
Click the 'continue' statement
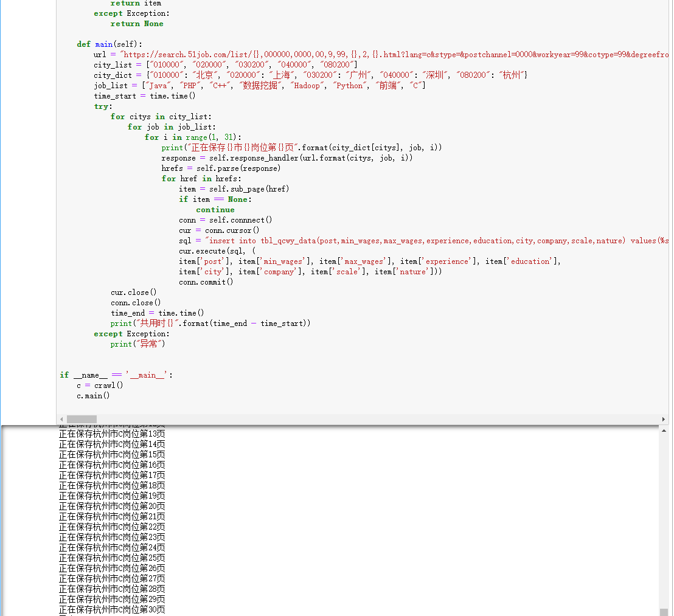[215, 210]
